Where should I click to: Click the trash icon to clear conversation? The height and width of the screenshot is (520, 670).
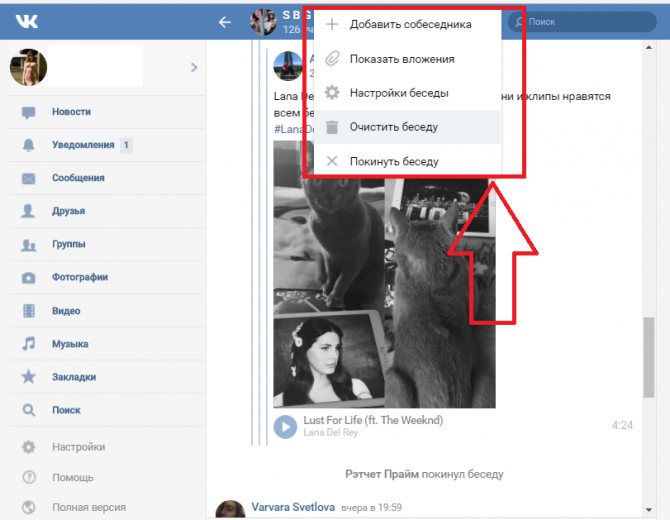(332, 127)
